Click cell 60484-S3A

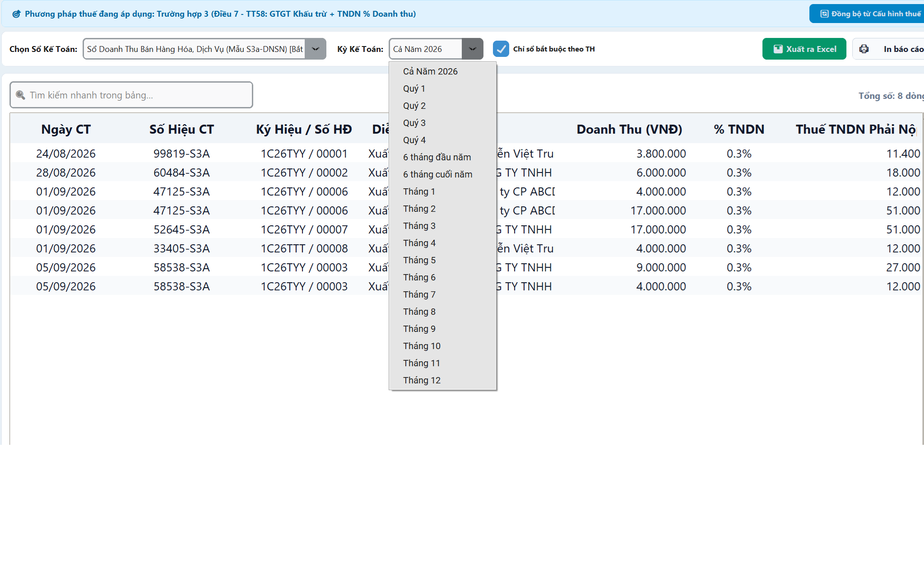coord(181,173)
